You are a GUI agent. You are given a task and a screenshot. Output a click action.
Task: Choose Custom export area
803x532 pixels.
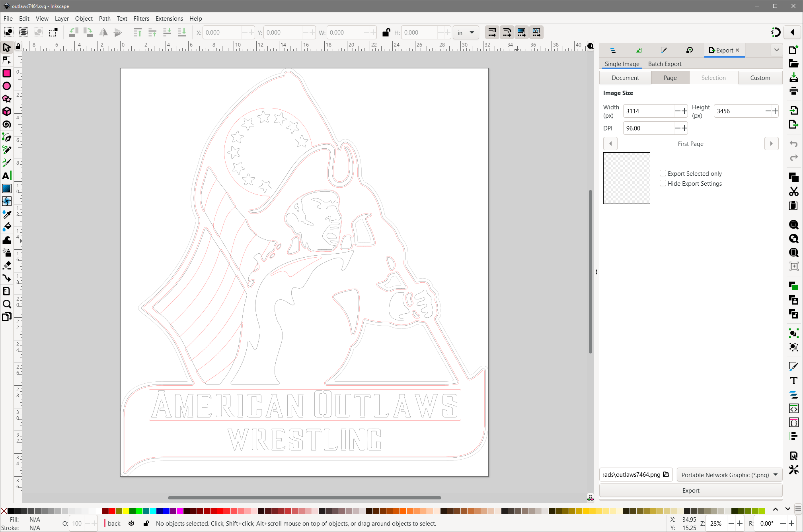(760, 78)
